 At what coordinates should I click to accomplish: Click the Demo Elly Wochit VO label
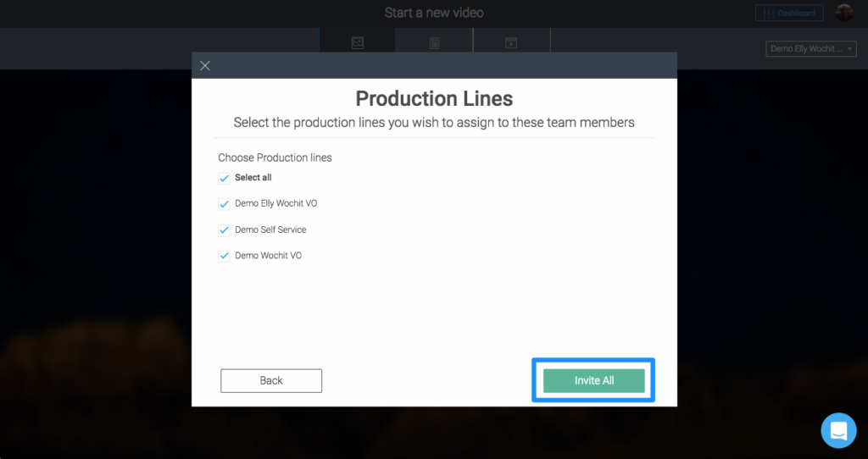click(x=275, y=203)
